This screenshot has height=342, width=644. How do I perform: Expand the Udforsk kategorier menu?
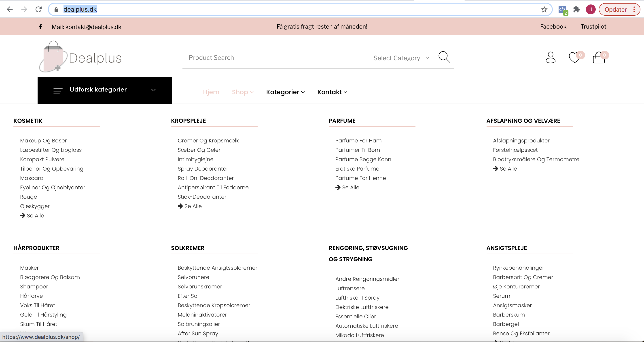coord(104,90)
